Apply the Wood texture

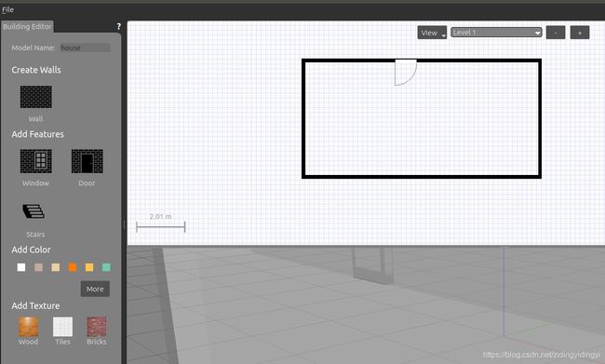(x=28, y=327)
